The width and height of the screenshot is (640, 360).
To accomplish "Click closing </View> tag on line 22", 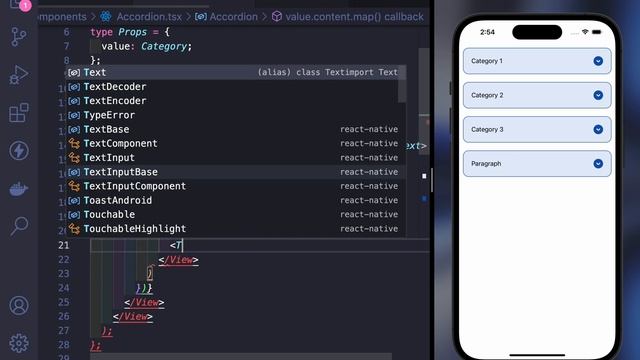I will (x=178, y=260).
